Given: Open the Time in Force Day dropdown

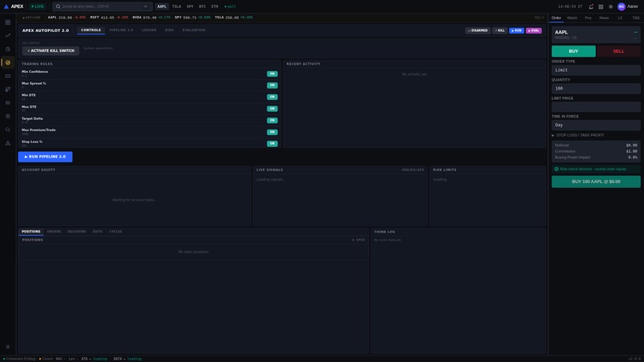Looking at the screenshot, I should pyautogui.click(x=596, y=125).
